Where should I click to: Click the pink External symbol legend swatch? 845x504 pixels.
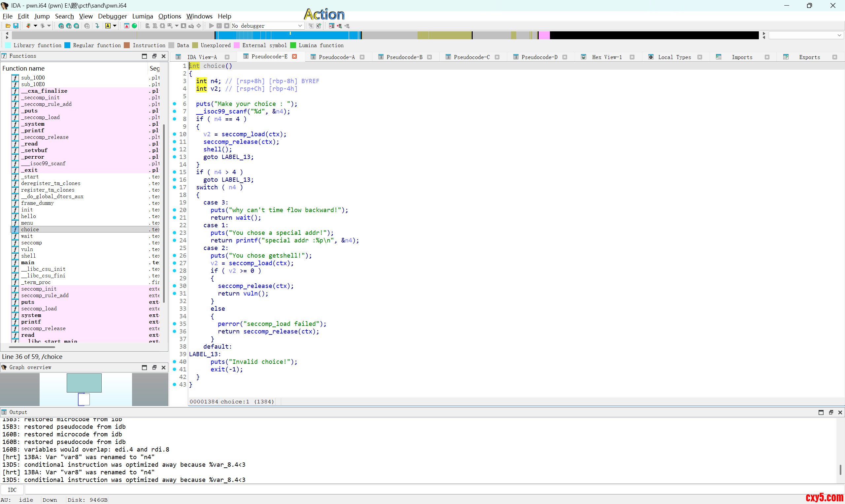coord(237,46)
